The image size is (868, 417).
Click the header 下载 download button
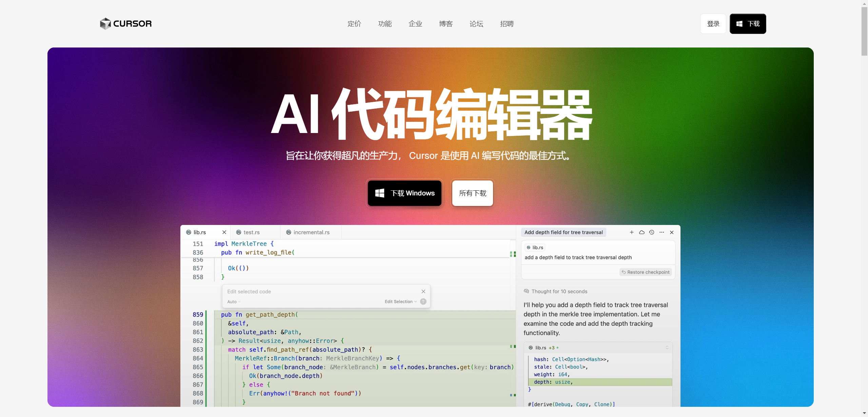pyautogui.click(x=748, y=24)
